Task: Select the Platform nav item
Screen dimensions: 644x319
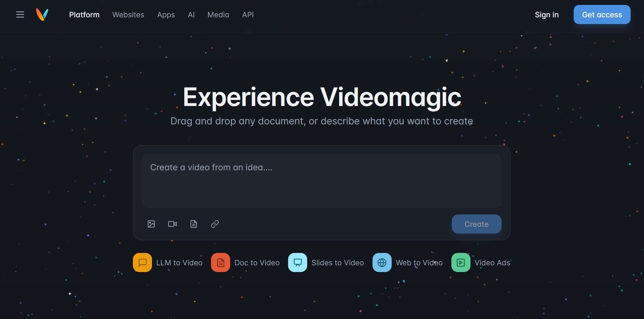Action: pos(84,14)
